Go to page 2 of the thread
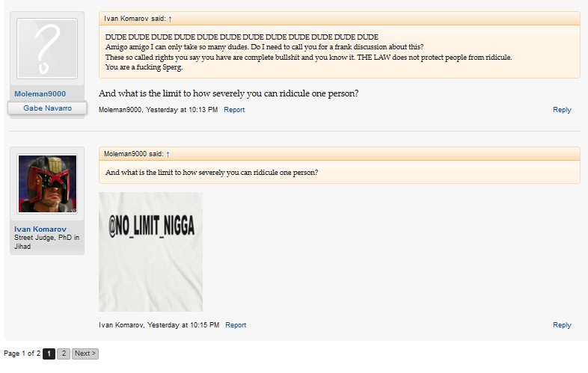This screenshot has width=588, height=373. click(x=64, y=354)
